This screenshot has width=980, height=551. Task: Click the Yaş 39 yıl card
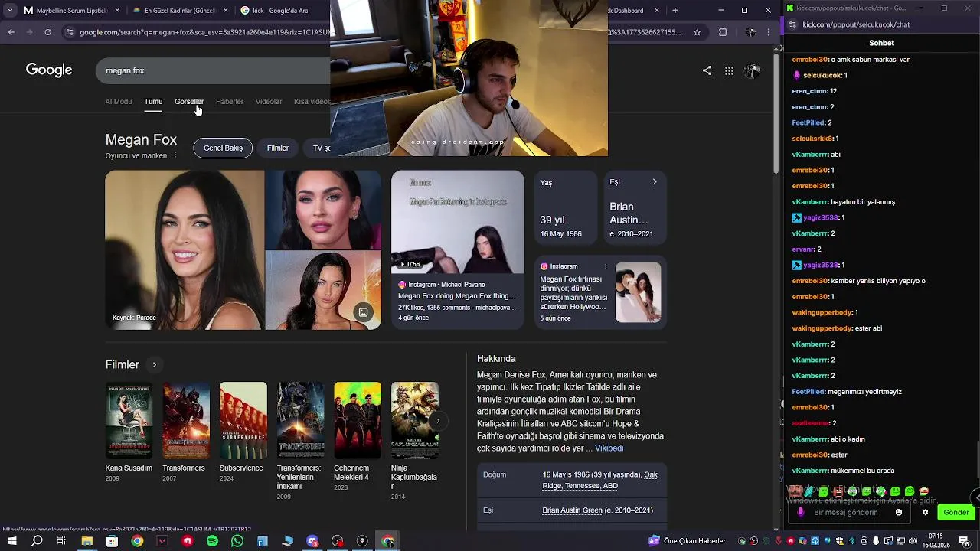[566, 209]
